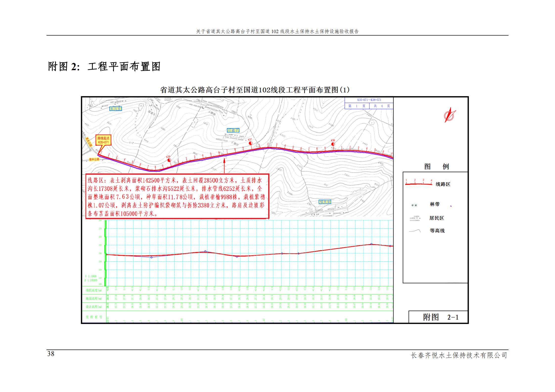Click the 福来堂 village label
The image size is (555, 392).
[325, 202]
